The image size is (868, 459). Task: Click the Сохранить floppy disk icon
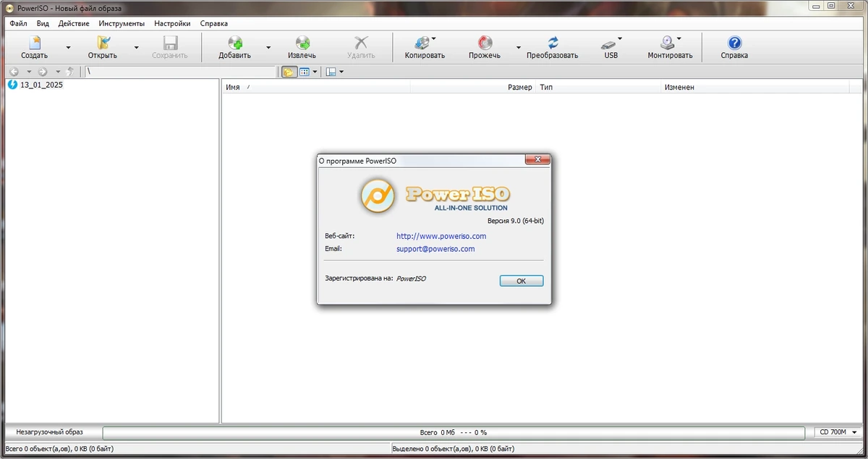(170, 43)
